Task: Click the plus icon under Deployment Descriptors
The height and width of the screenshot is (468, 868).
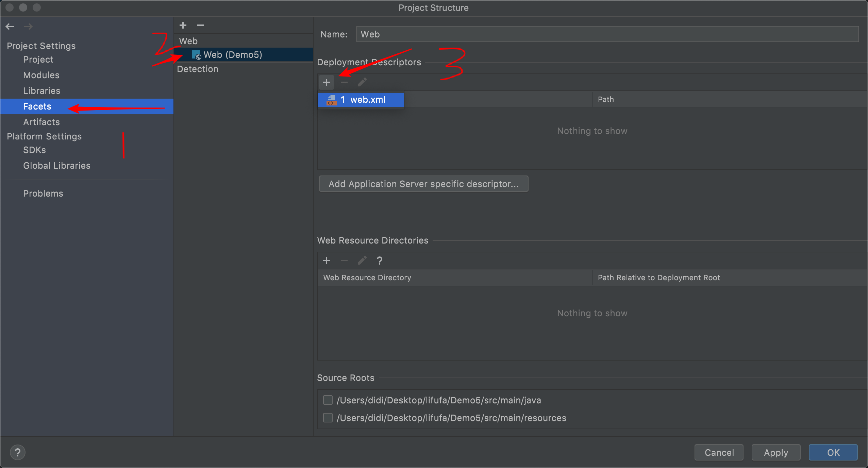Action: tap(326, 82)
